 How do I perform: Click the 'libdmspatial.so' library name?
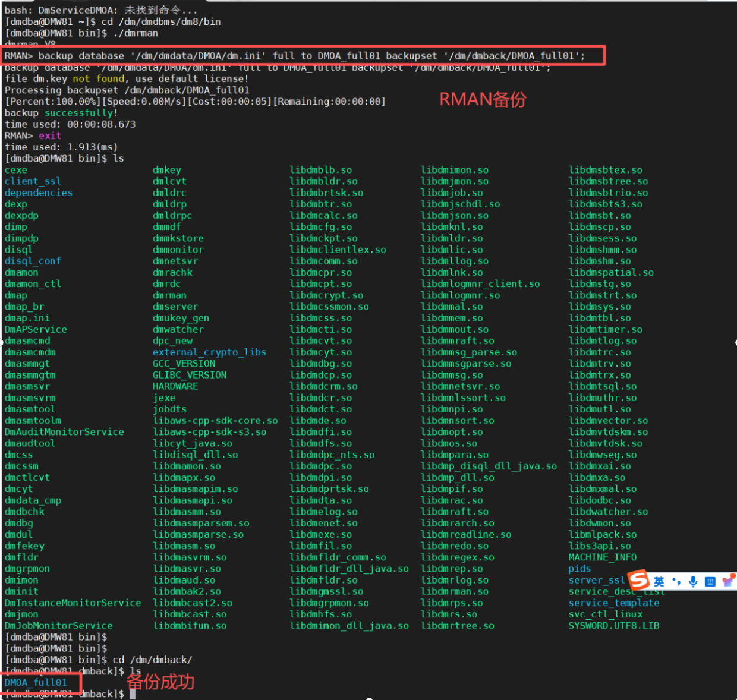pyautogui.click(x=611, y=272)
